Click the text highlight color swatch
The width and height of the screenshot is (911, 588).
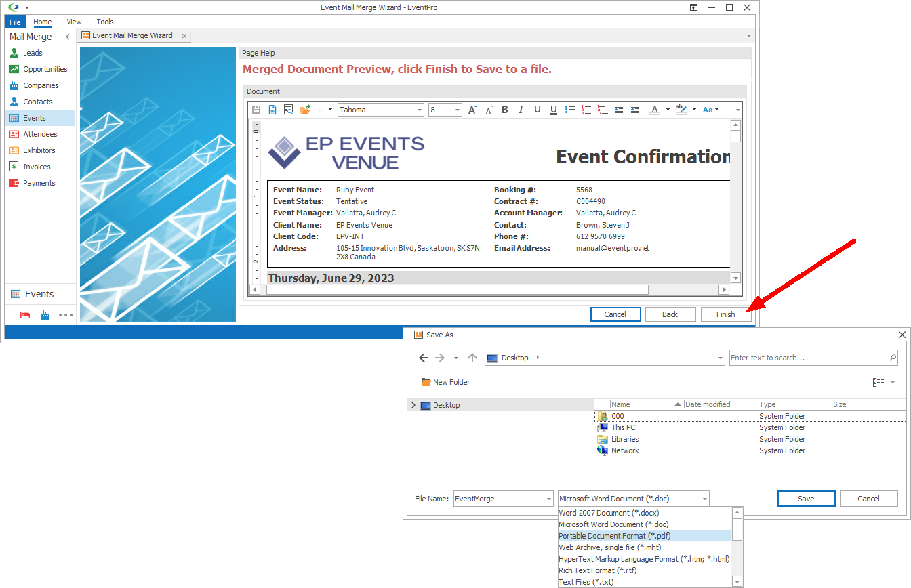tap(681, 110)
